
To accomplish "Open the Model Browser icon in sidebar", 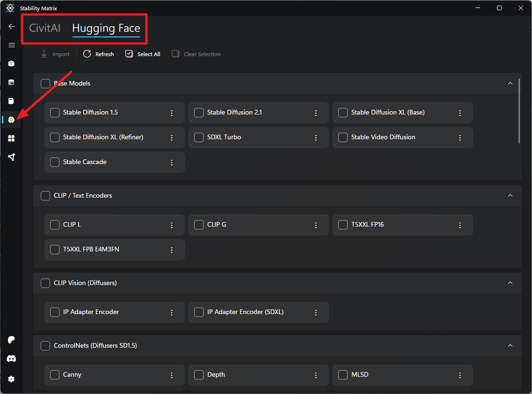I will coord(11,120).
